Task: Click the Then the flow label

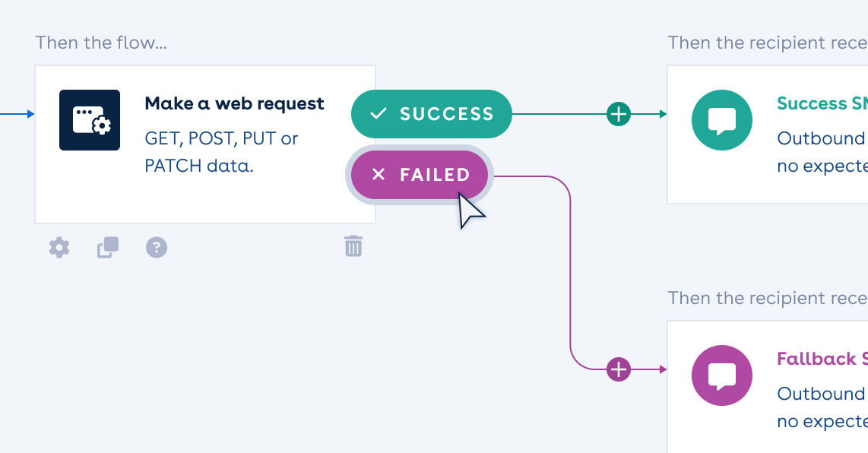Action: pyautogui.click(x=101, y=43)
